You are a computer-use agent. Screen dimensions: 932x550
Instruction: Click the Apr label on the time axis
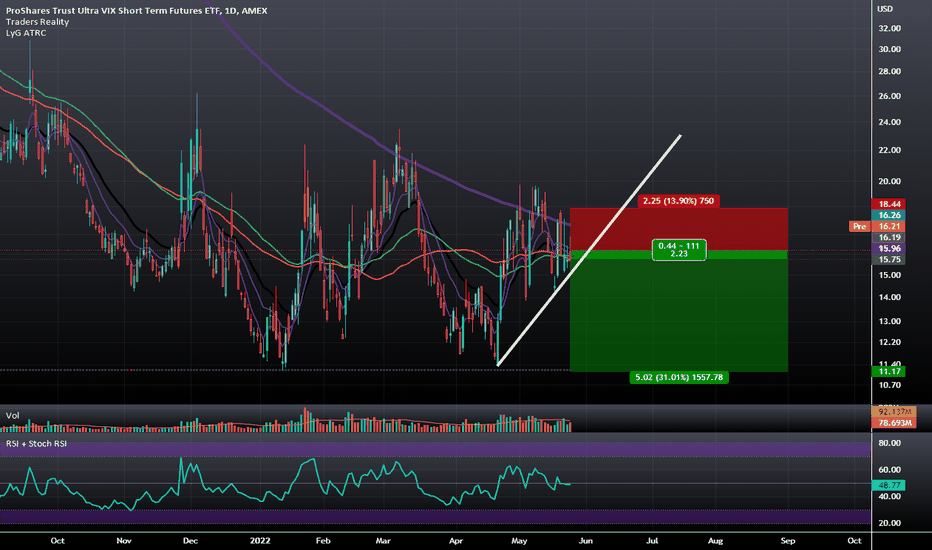point(456,540)
